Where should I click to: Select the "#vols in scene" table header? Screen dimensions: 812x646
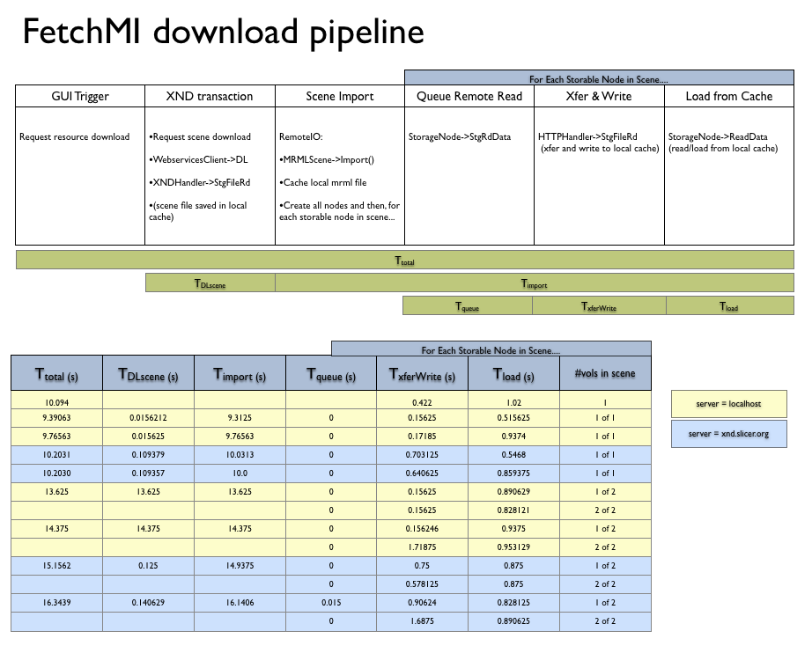coord(605,373)
